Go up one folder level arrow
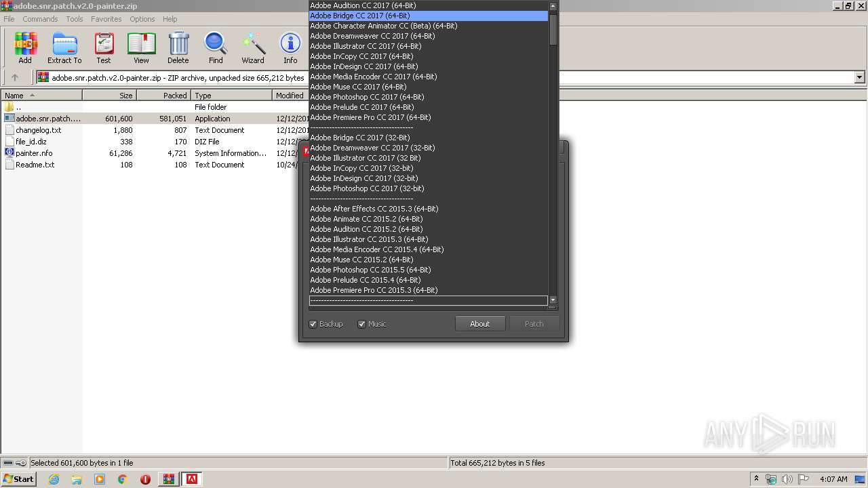The image size is (868, 488). pyautogui.click(x=15, y=78)
